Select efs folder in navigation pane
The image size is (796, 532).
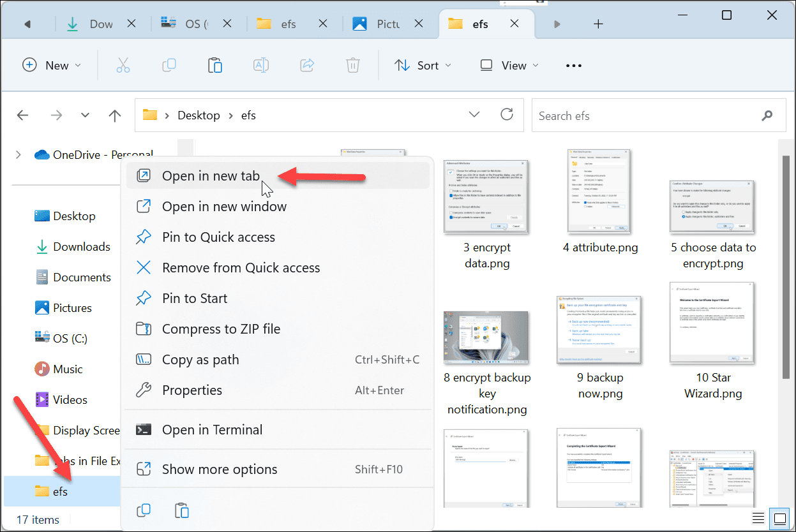click(x=62, y=491)
